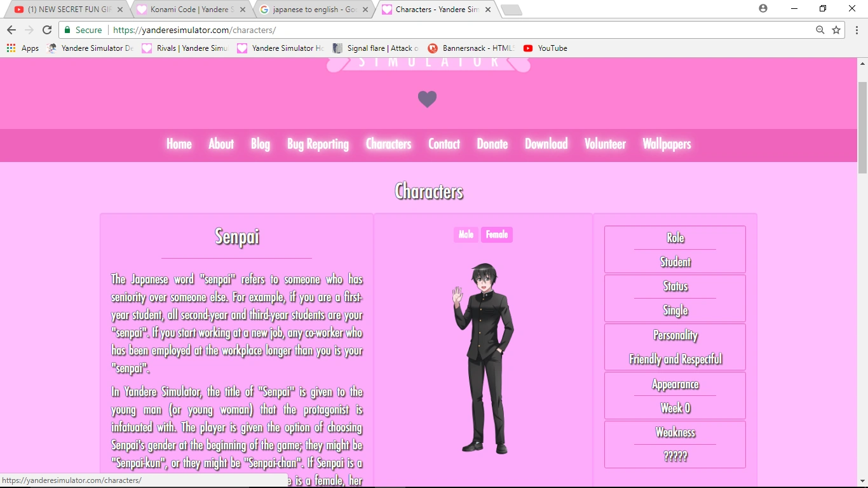Open the Apps grid shortcut
Viewport: 868px width, 488px height.
click(23, 48)
